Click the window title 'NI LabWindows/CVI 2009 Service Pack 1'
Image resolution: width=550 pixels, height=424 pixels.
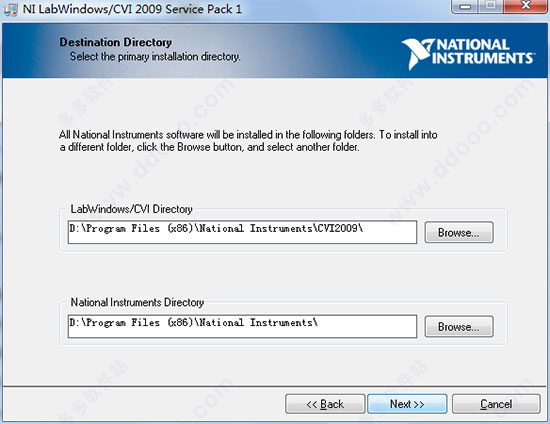(132, 9)
